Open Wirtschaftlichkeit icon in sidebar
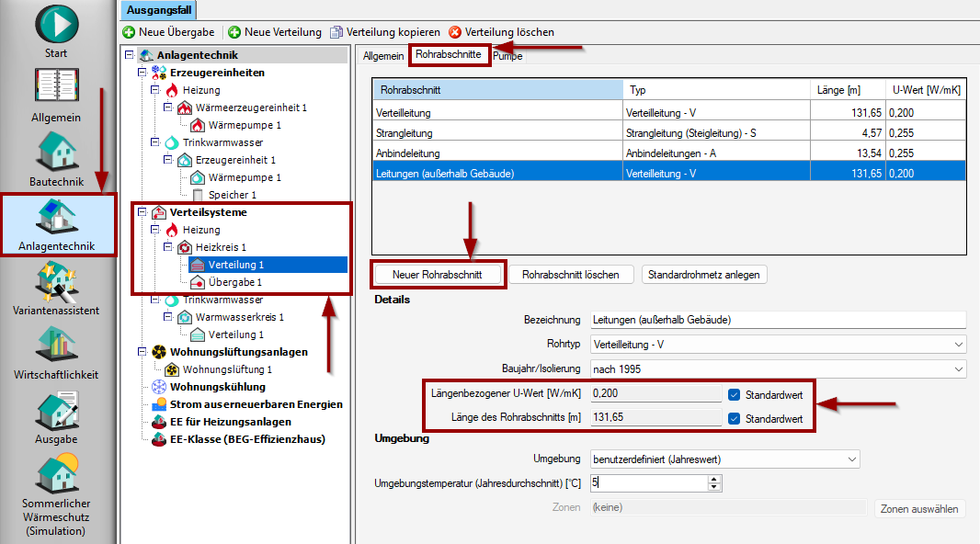 click(x=56, y=346)
